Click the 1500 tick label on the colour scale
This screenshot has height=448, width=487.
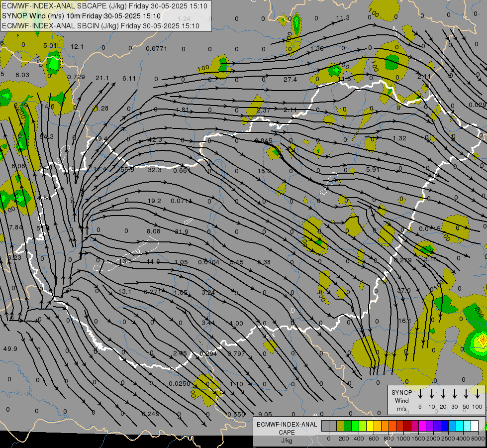point(418,439)
